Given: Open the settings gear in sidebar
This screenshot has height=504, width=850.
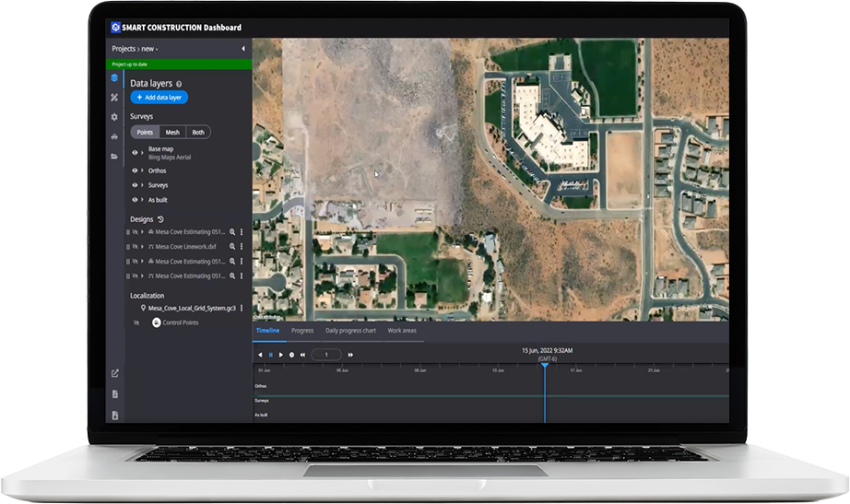Looking at the screenshot, I should (114, 117).
